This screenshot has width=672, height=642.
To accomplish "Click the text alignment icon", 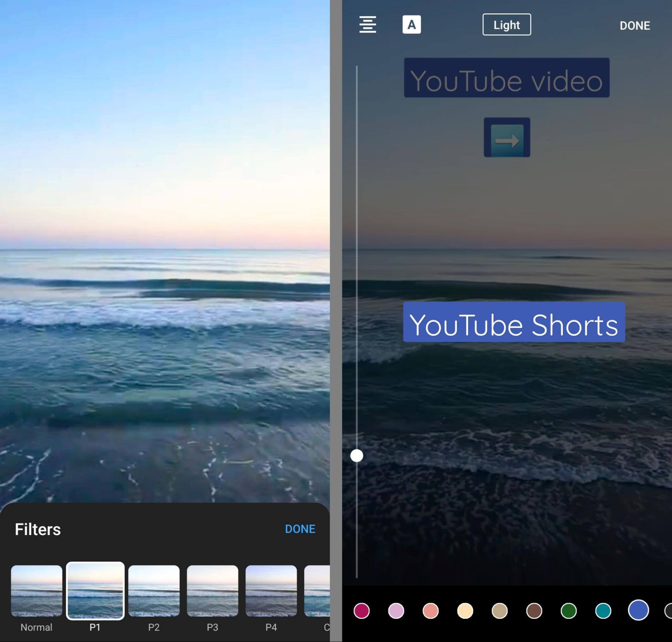I will click(x=368, y=24).
